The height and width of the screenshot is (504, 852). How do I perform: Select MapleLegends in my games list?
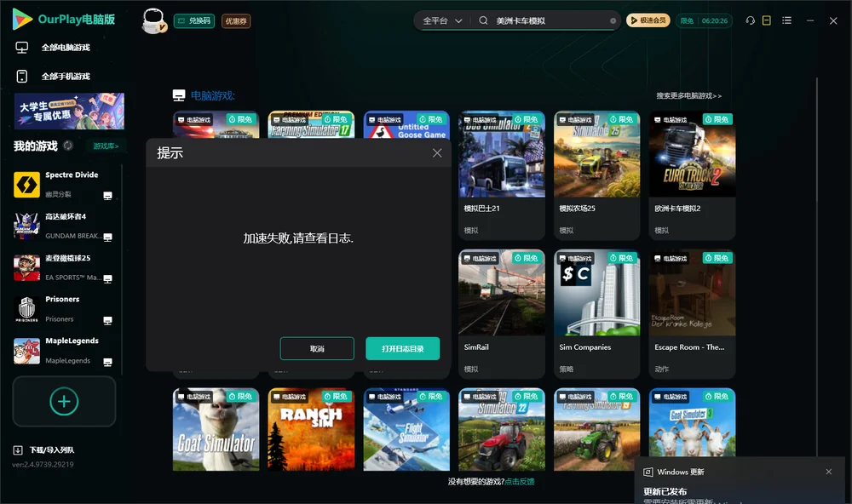point(64,351)
